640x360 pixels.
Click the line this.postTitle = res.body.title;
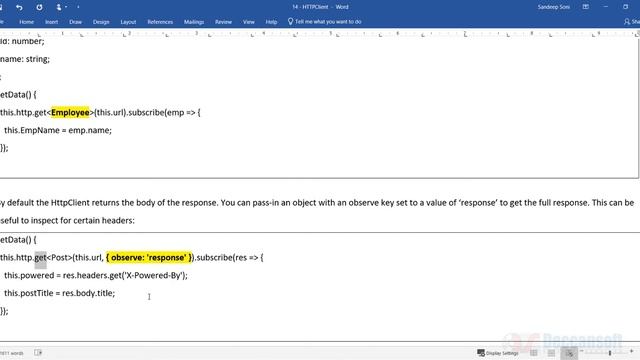(60, 293)
